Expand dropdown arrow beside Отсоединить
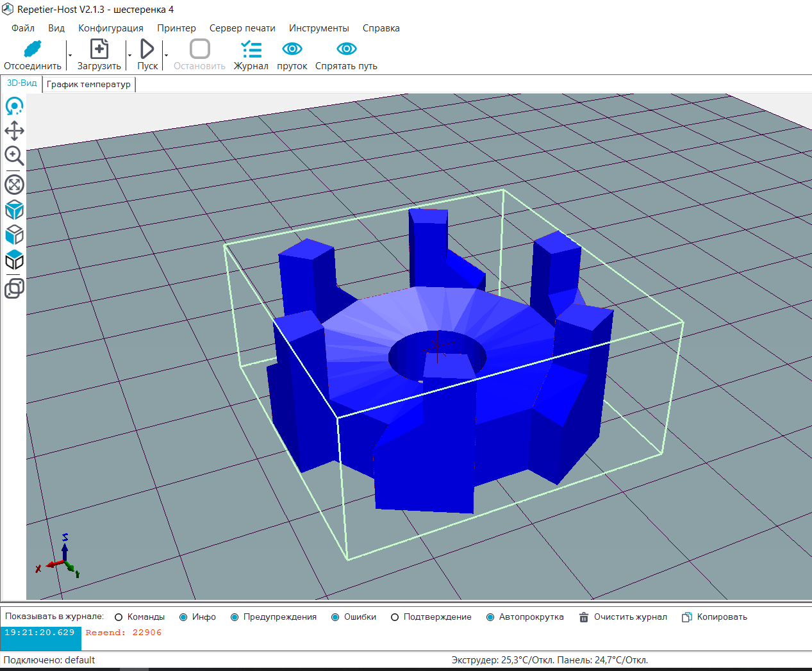 [x=70, y=55]
